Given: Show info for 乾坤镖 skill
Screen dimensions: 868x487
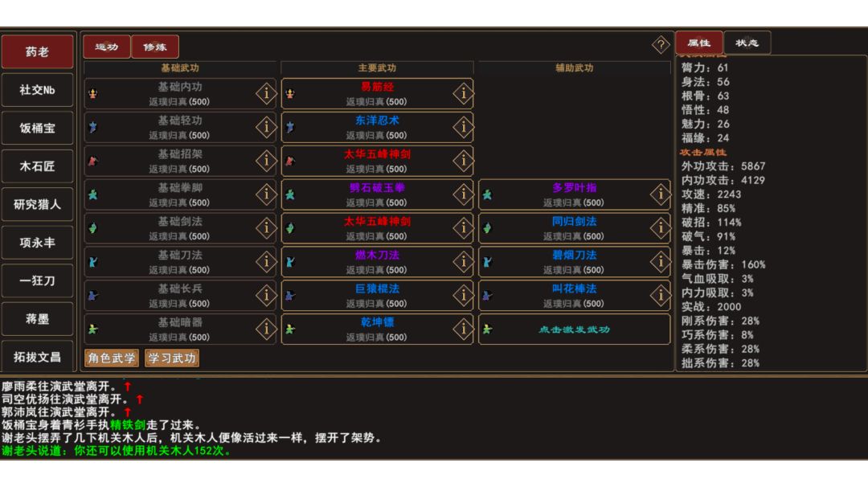Looking at the screenshot, I should [x=463, y=329].
